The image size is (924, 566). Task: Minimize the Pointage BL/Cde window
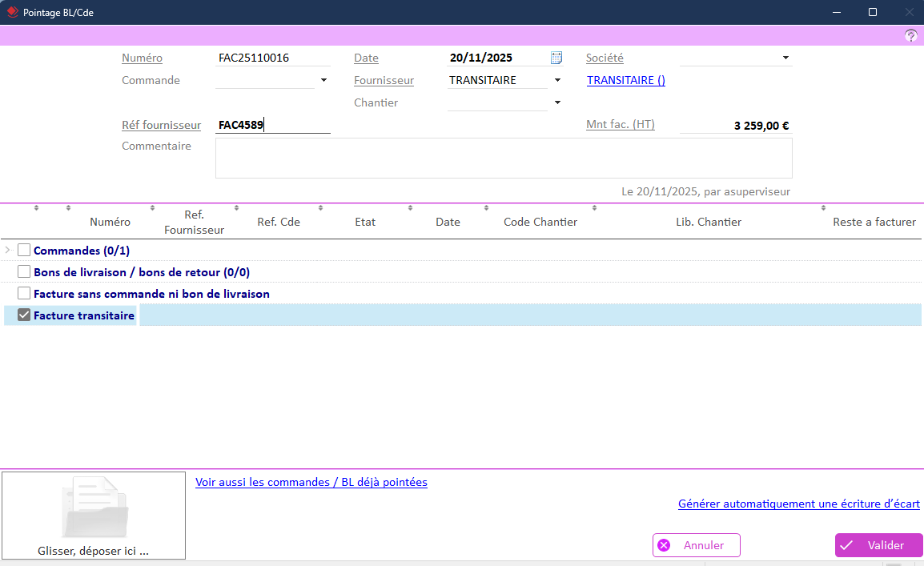(837, 12)
